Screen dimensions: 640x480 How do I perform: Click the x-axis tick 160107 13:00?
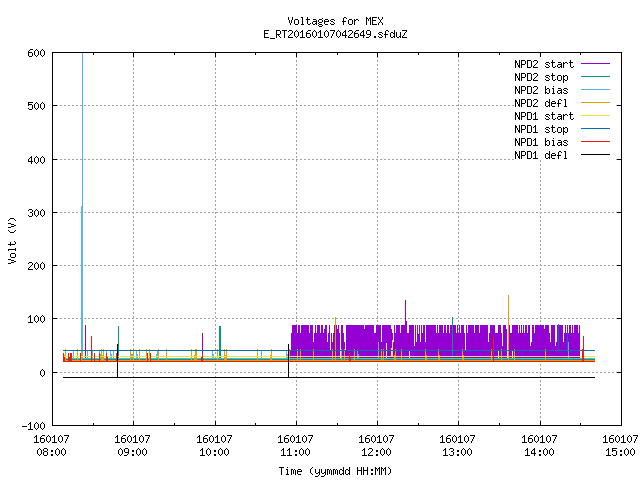coord(457,446)
